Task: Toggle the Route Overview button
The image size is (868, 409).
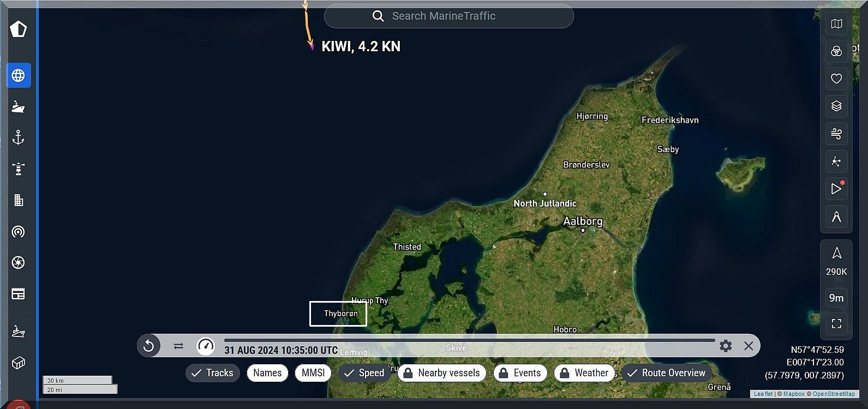Action: [x=666, y=373]
